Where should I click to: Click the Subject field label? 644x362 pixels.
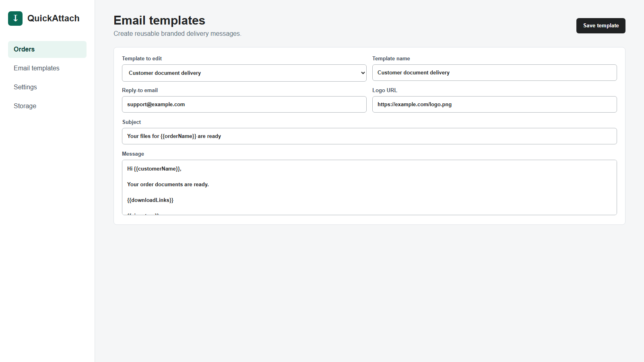[132, 122]
